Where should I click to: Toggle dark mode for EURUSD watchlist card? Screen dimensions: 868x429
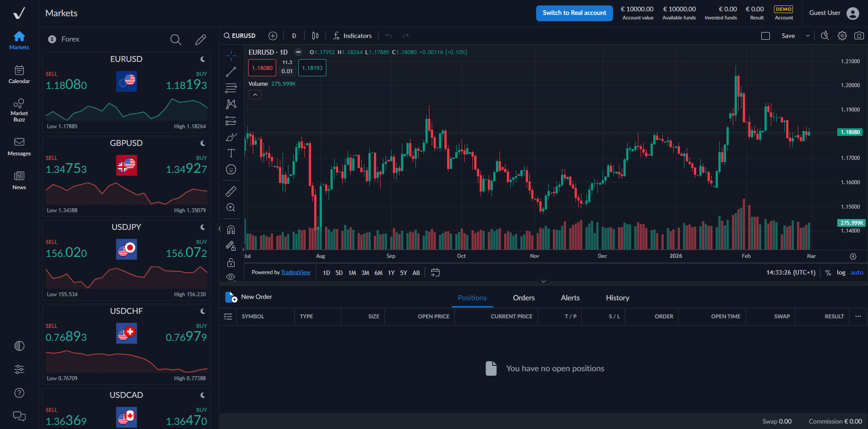[x=202, y=59]
